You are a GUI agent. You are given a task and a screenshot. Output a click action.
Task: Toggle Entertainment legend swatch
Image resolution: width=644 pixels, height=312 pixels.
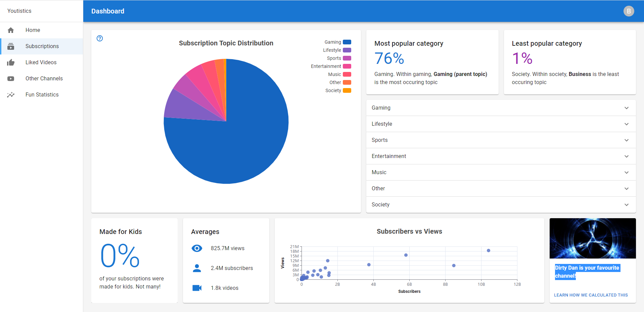click(347, 66)
